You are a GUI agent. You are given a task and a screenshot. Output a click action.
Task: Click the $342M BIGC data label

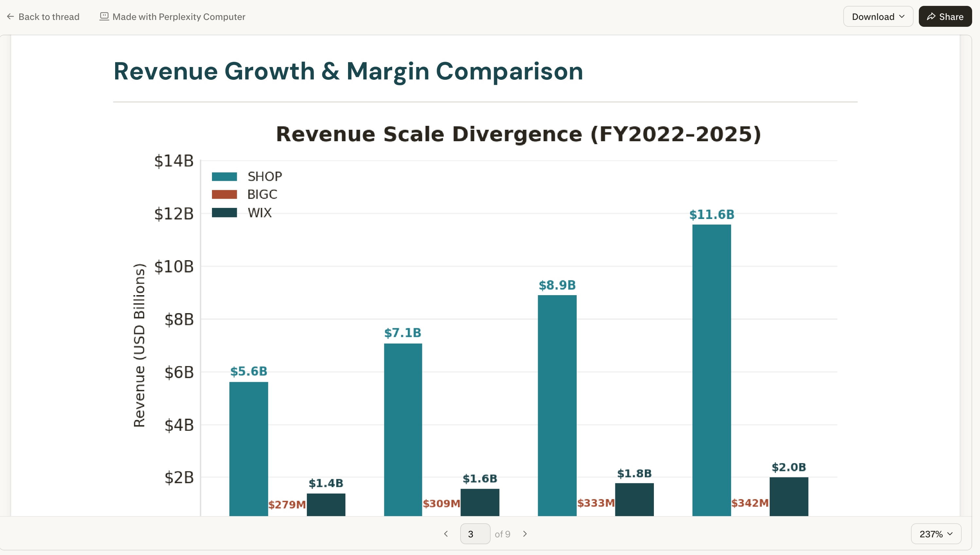[750, 503]
